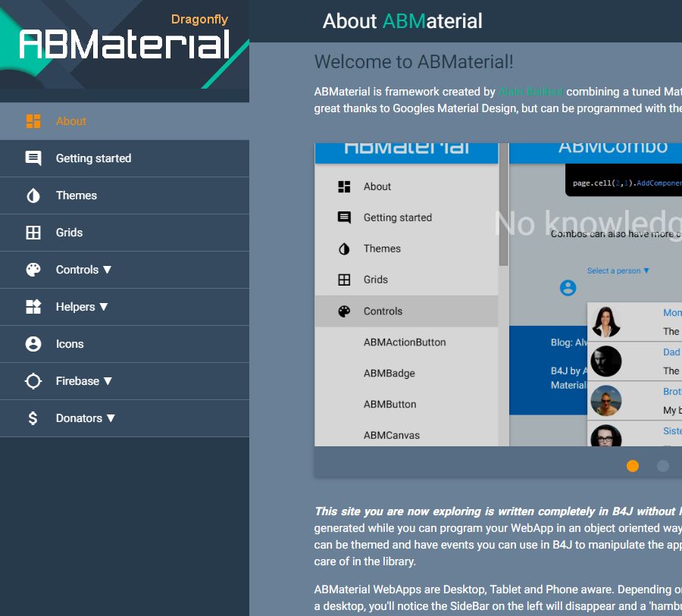Click ABMButton in the slideshow image
Image resolution: width=682 pixels, height=616 pixels.
389,404
